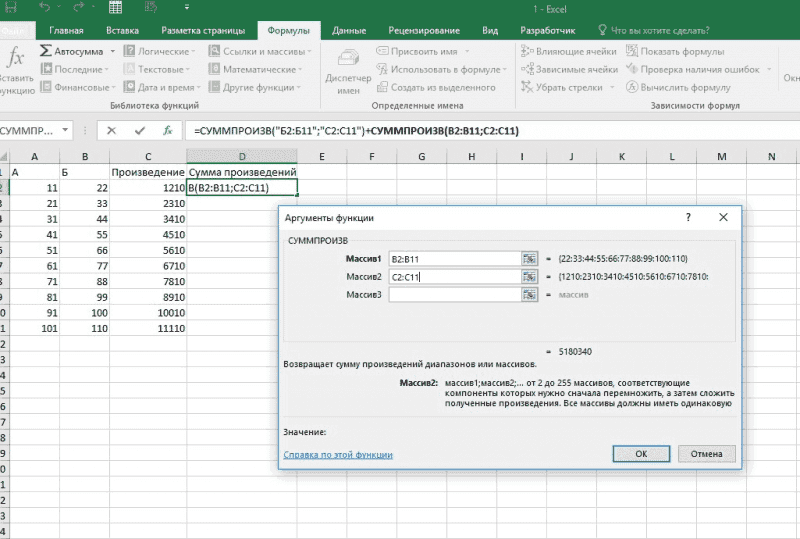Click the Массив3 range selector icon
Image resolution: width=800 pixels, height=539 pixels.
pos(529,295)
